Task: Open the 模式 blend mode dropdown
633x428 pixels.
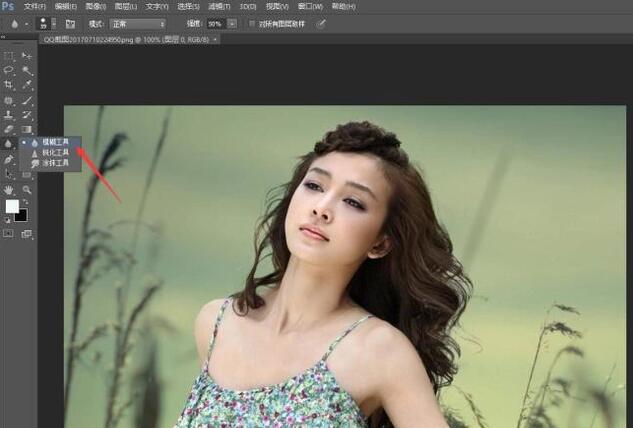Action: 138,24
